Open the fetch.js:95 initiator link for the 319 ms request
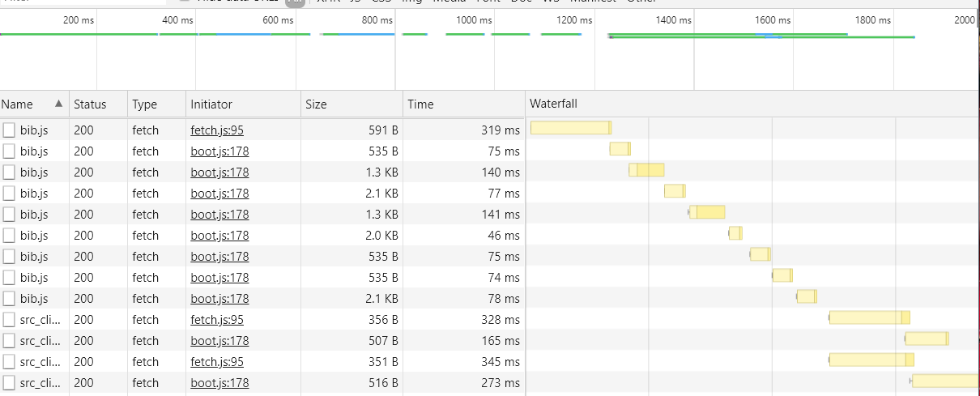 (x=217, y=130)
